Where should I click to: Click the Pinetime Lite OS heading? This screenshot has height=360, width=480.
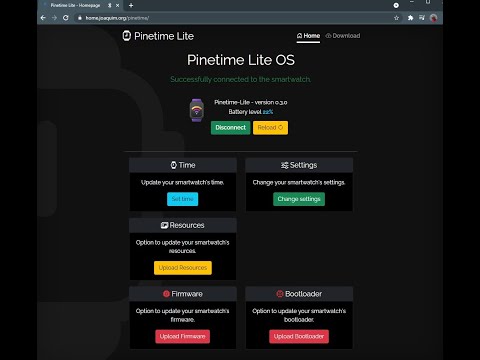(241, 60)
